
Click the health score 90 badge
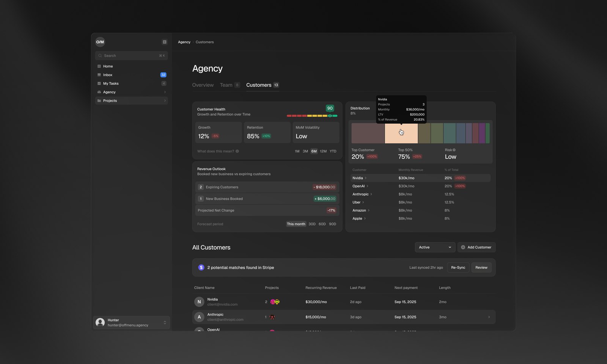(x=330, y=108)
